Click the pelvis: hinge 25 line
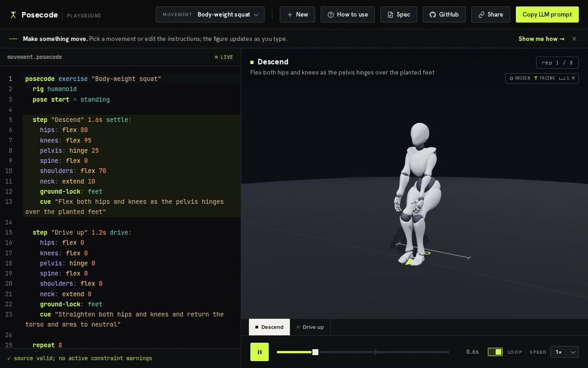The width and height of the screenshot is (588, 368). (x=69, y=150)
